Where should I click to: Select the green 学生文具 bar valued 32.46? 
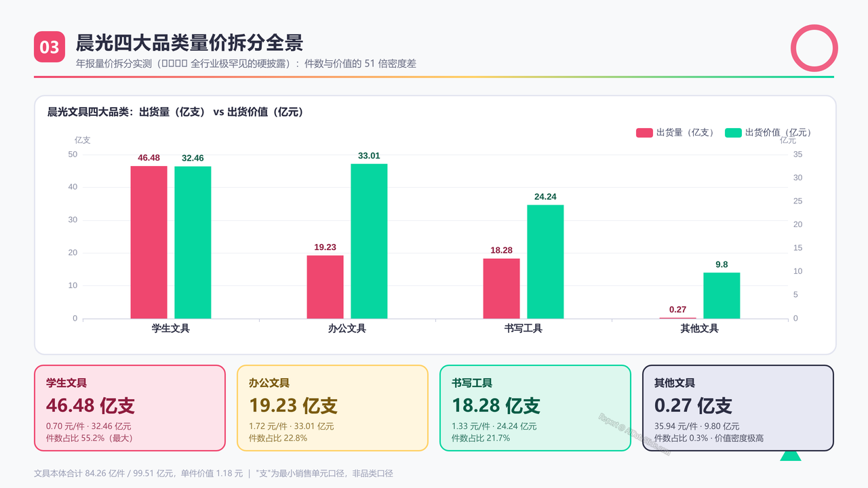193,243
